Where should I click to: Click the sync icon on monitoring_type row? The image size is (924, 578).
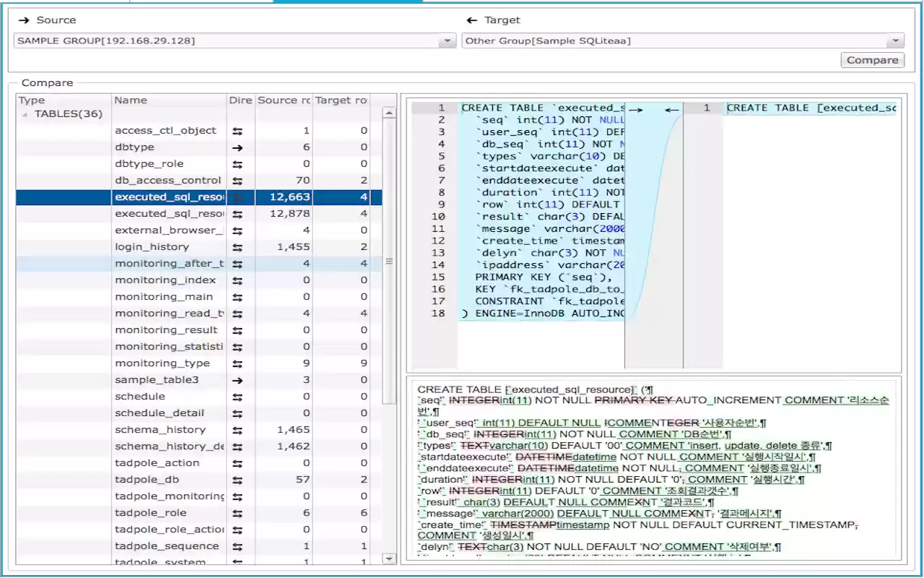pyautogui.click(x=238, y=363)
